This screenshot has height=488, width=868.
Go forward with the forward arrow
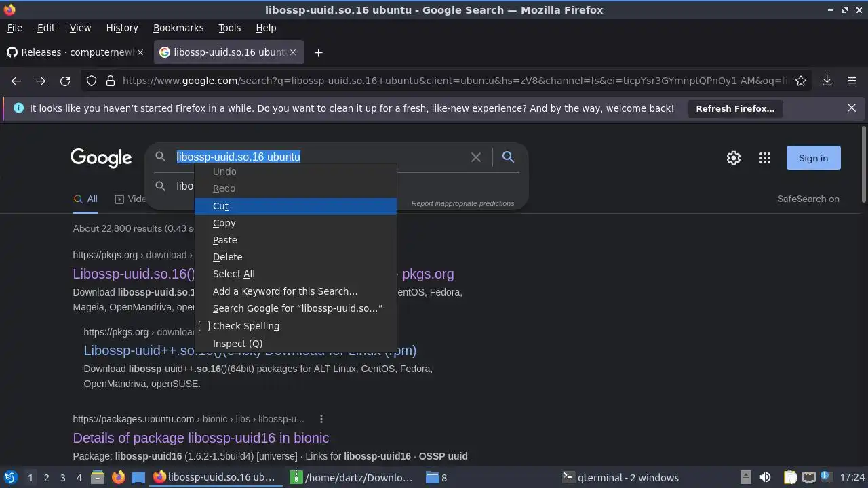tap(41, 81)
